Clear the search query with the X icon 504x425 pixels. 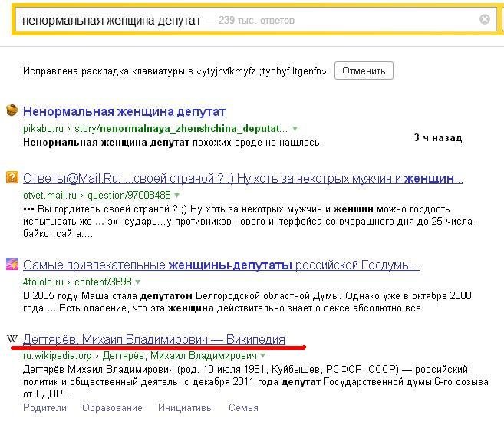point(484,20)
